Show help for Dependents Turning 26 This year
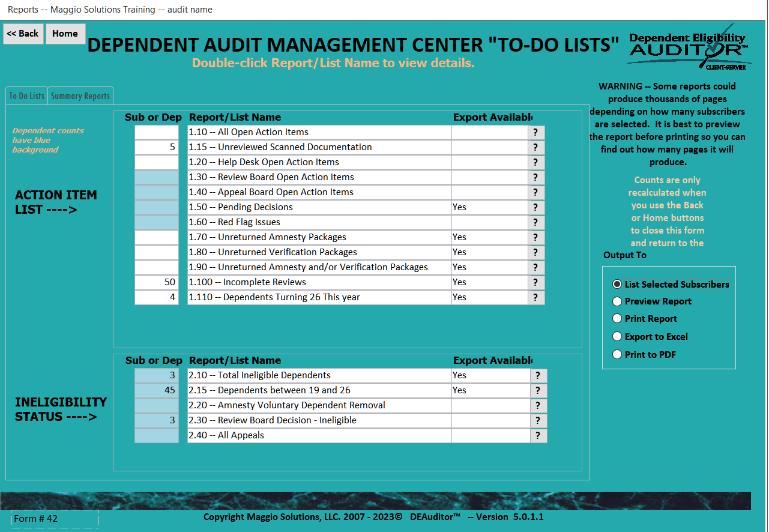 [x=536, y=298]
